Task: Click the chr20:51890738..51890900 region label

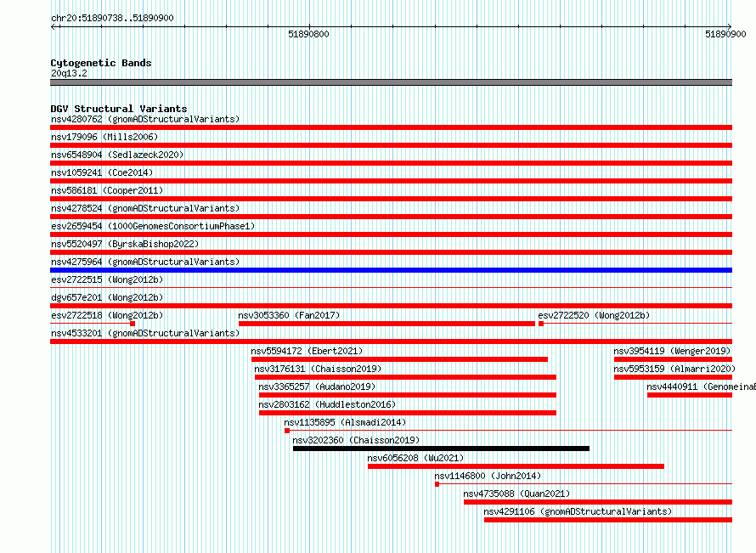Action: (x=112, y=18)
